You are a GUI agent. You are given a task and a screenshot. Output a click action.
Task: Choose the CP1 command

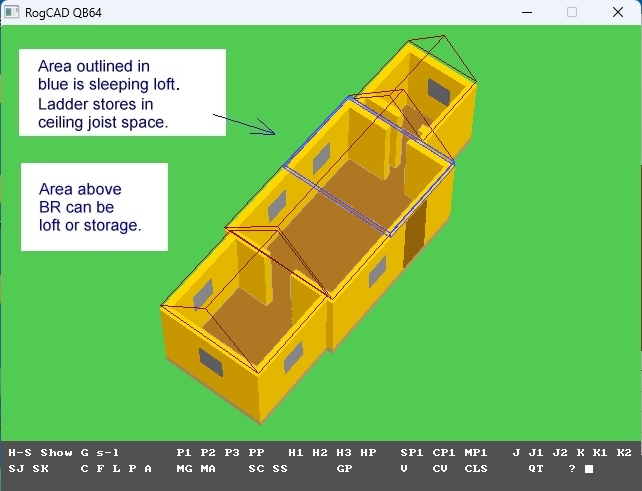(444, 453)
